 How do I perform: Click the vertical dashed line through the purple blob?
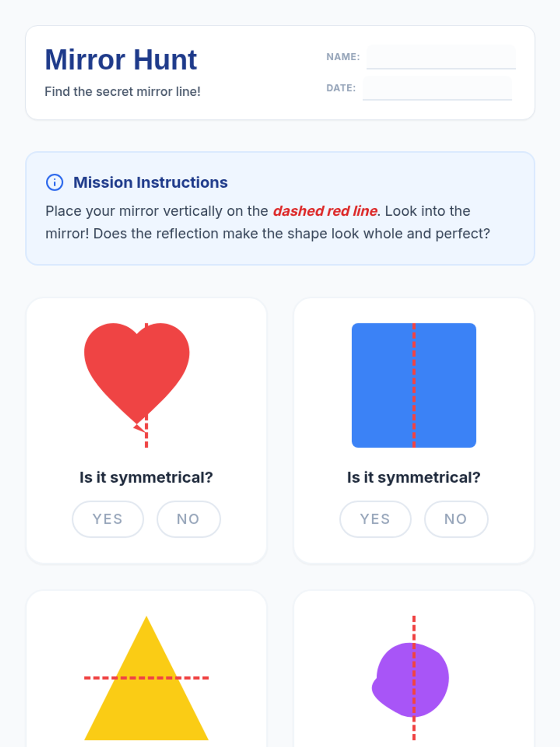pos(414,678)
